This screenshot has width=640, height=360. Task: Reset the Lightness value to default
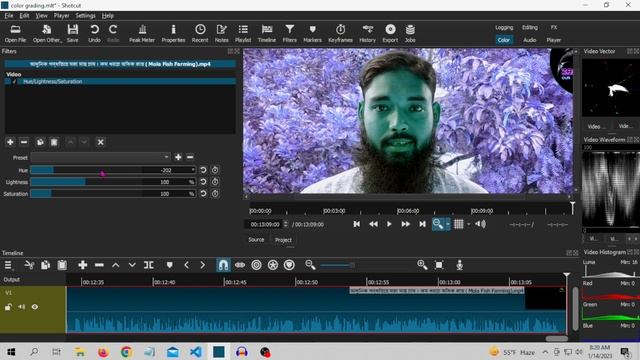point(203,182)
